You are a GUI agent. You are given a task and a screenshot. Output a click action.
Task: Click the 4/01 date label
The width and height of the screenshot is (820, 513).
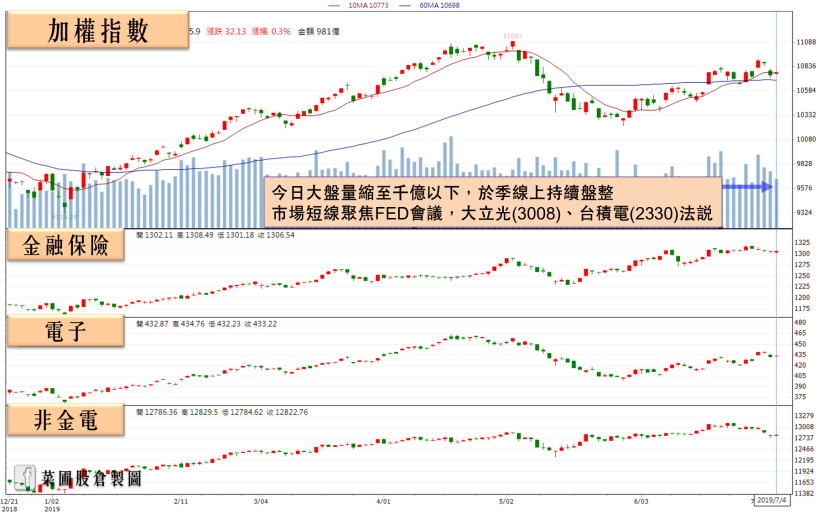point(383,501)
